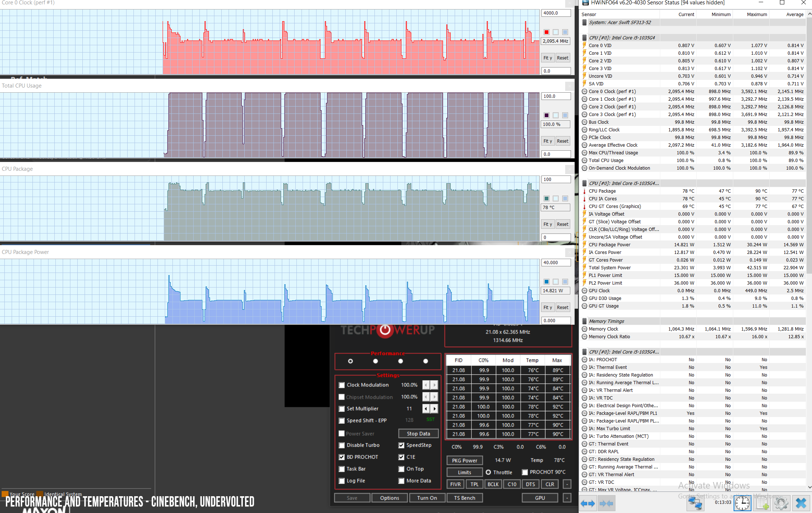812x513 pixels.
Task: Click chip icon beside Memory Timings header
Action: [x=584, y=321]
